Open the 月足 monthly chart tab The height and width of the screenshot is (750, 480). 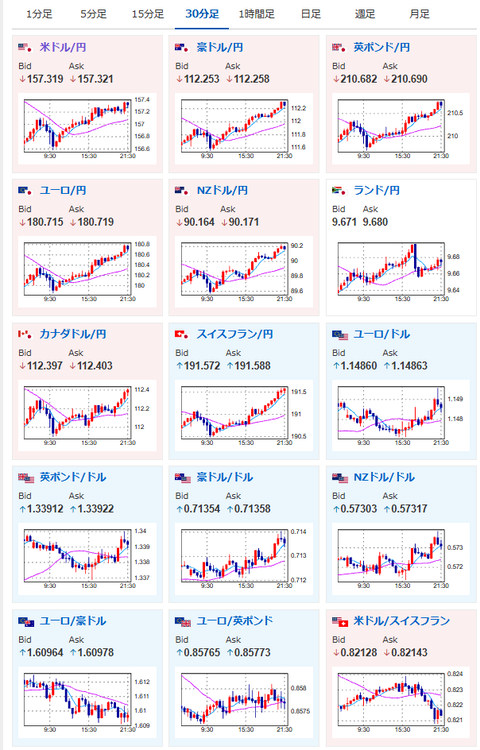pos(420,14)
